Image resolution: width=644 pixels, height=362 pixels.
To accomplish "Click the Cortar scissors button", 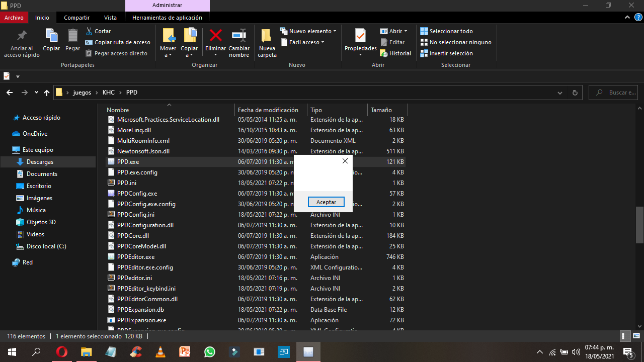I will coord(98,31).
